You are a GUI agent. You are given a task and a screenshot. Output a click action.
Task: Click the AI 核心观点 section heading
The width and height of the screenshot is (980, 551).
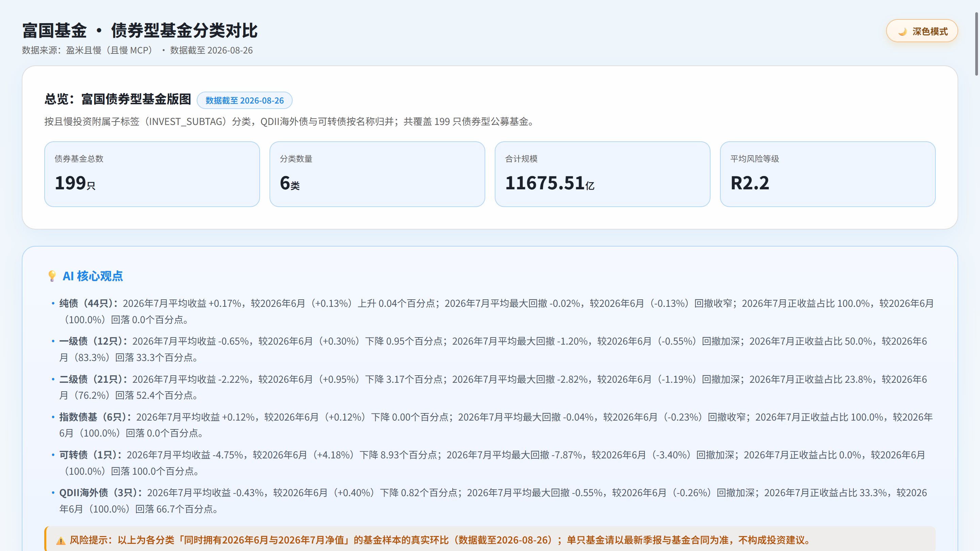pyautogui.click(x=93, y=276)
